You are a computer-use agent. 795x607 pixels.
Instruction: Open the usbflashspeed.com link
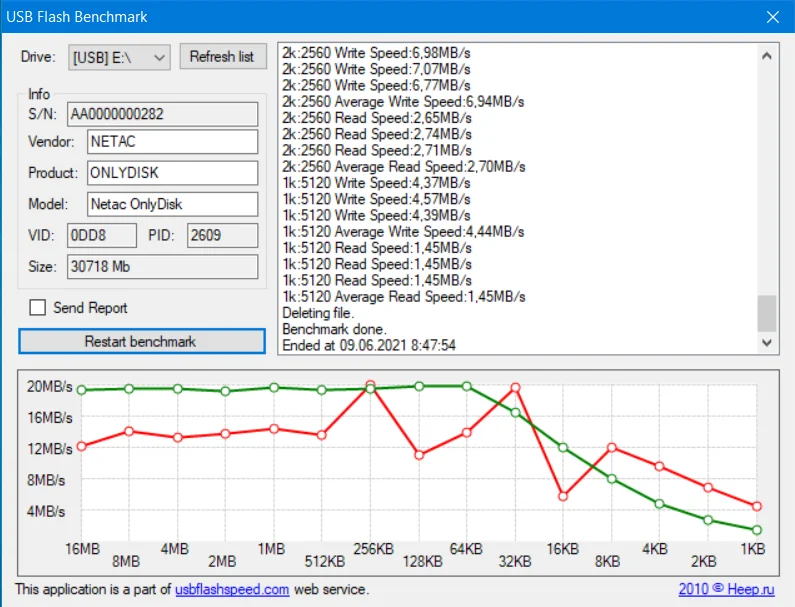232,589
